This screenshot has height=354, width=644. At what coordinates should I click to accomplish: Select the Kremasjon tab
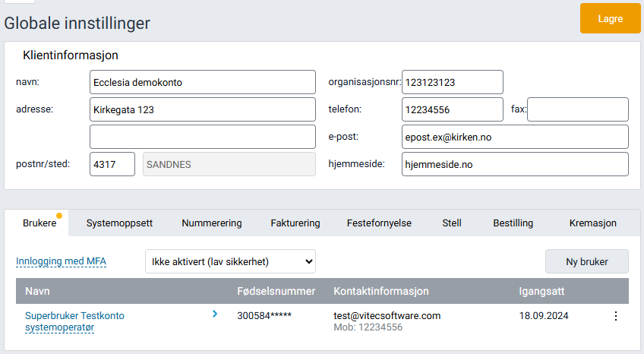[592, 223]
